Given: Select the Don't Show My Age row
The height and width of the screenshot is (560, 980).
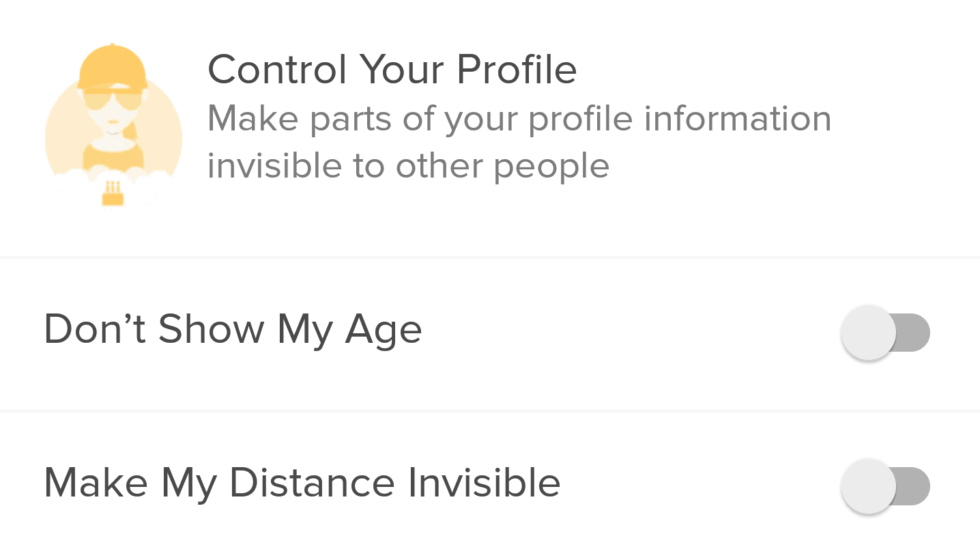Looking at the screenshot, I should pos(490,334).
